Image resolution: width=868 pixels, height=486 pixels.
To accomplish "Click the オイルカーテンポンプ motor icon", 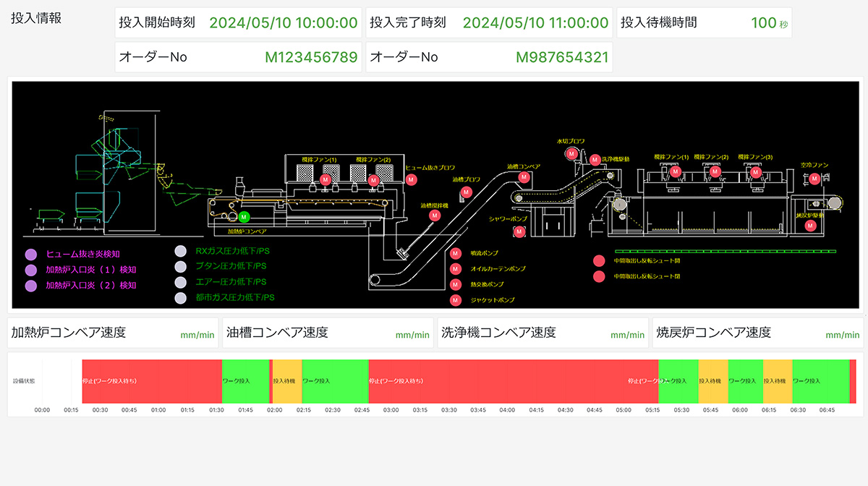I will [x=456, y=269].
